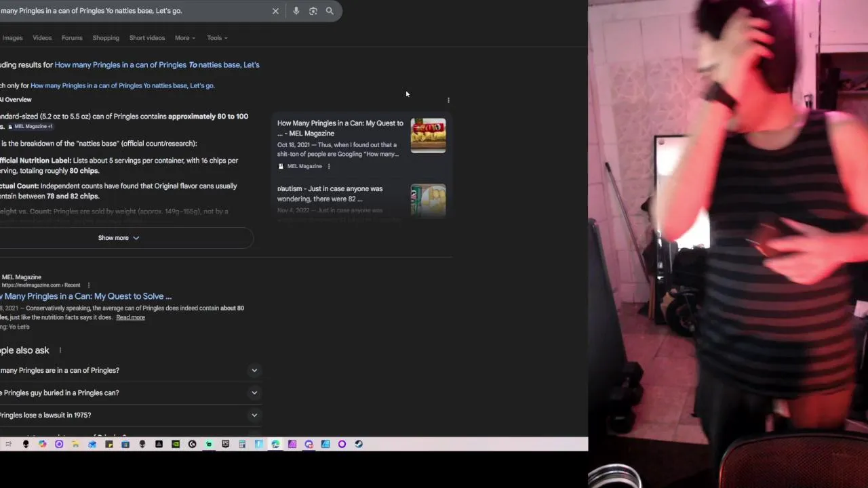
Task: Open corrected query 'To natties base, Let's' link
Action: (x=157, y=65)
